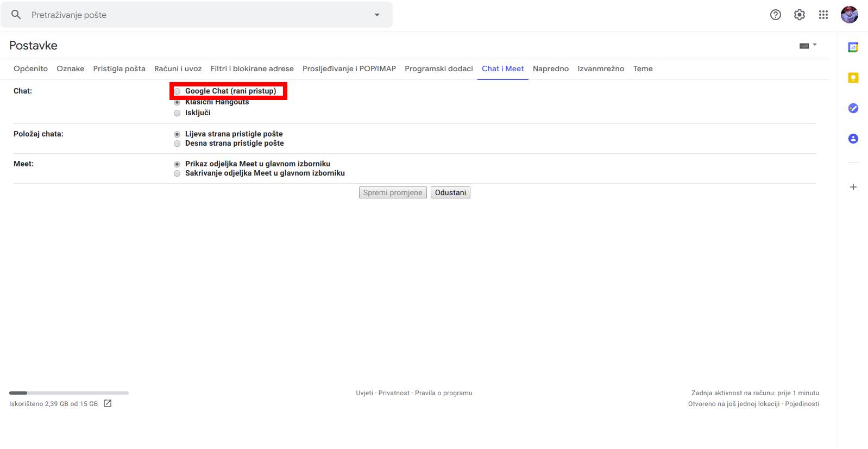
Task: Open the Izvanmrežno tab
Action: (x=601, y=68)
